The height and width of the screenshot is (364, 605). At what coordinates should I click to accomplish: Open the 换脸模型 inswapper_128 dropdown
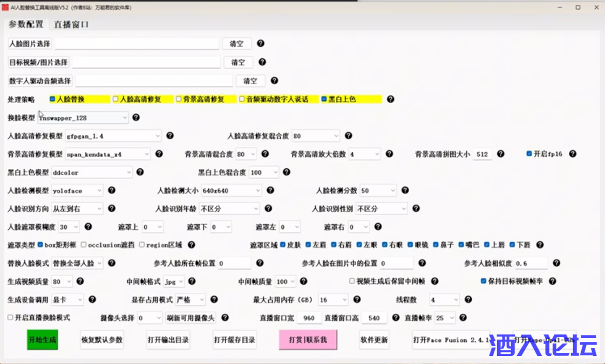(83, 118)
